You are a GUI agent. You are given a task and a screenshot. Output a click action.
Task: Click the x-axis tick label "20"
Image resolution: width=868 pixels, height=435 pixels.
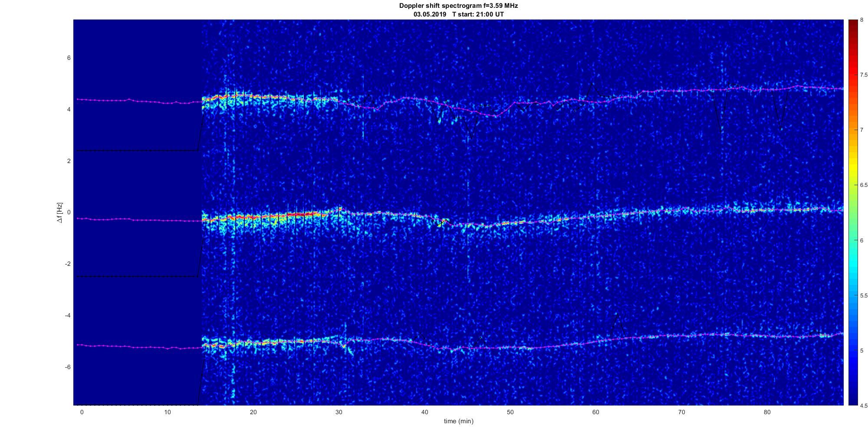(253, 412)
